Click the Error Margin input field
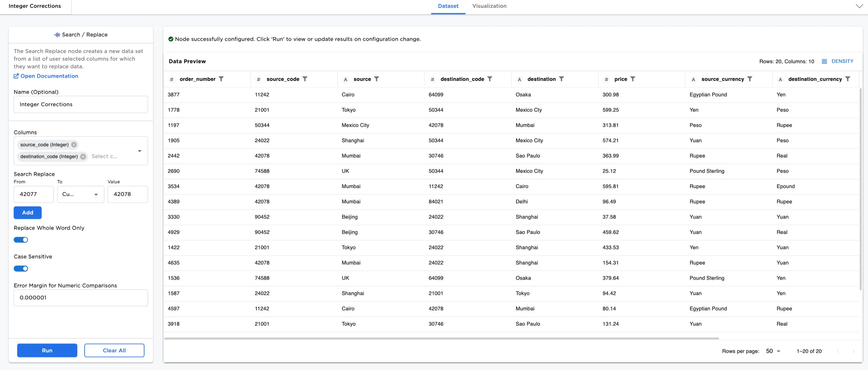868x370 pixels. pos(80,298)
